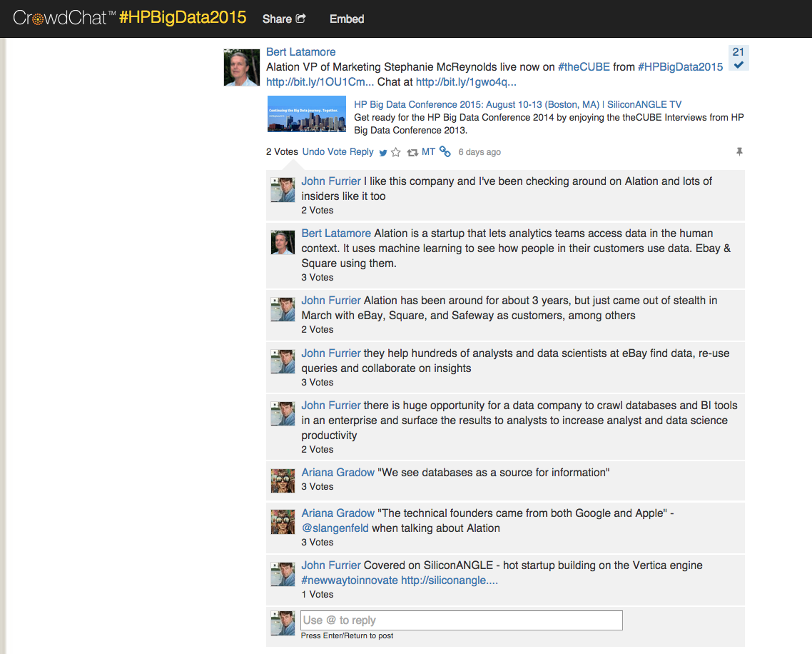Screen dimensions: 812x654
Task: Click the retweet arrows icon
Action: (412, 152)
